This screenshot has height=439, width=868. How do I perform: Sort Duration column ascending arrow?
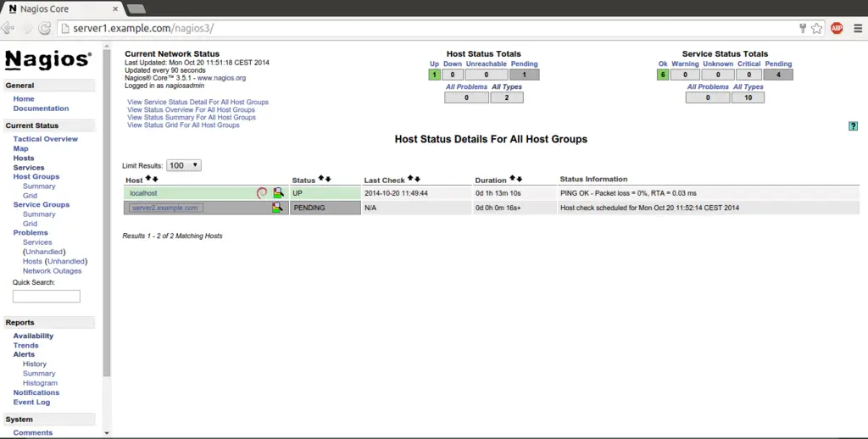513,179
